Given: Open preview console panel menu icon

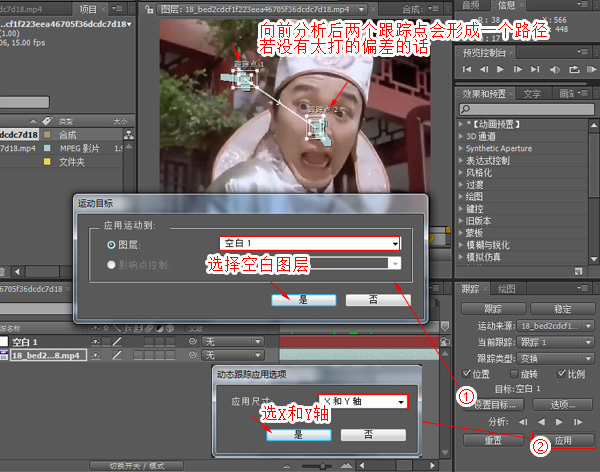Looking at the screenshot, I should (582, 52).
